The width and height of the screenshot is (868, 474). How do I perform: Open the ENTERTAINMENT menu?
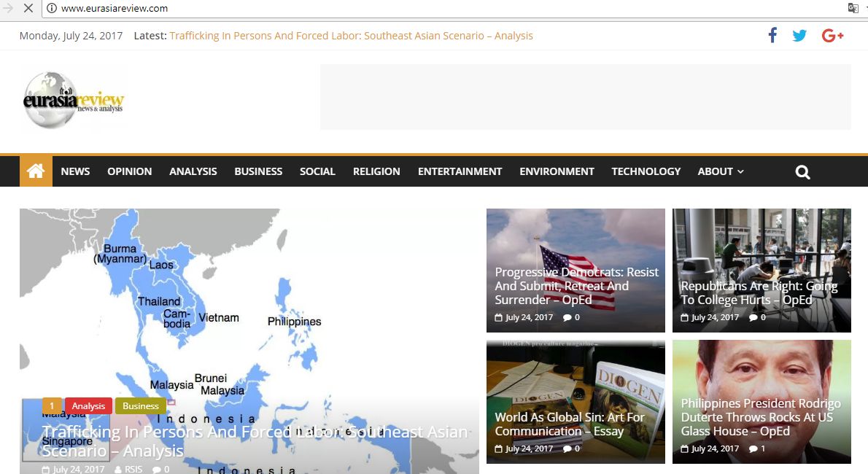[460, 171]
